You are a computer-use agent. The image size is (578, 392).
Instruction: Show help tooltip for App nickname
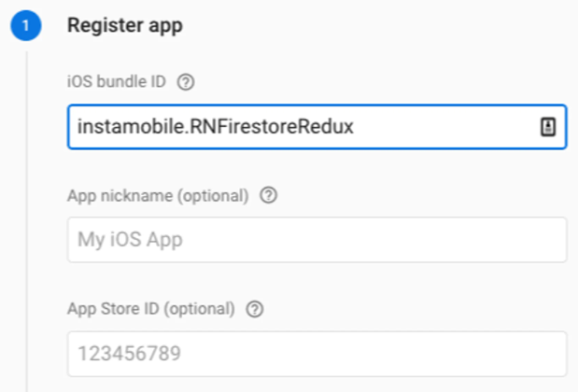click(x=269, y=196)
